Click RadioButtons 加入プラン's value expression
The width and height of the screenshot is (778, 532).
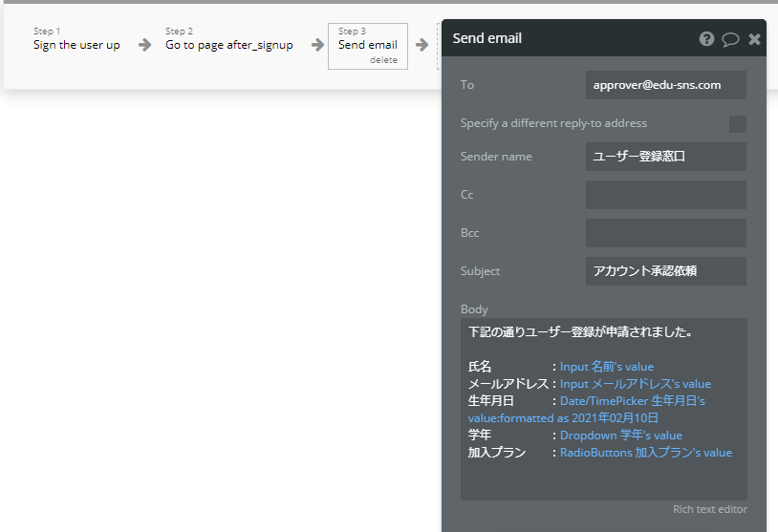[x=646, y=453]
